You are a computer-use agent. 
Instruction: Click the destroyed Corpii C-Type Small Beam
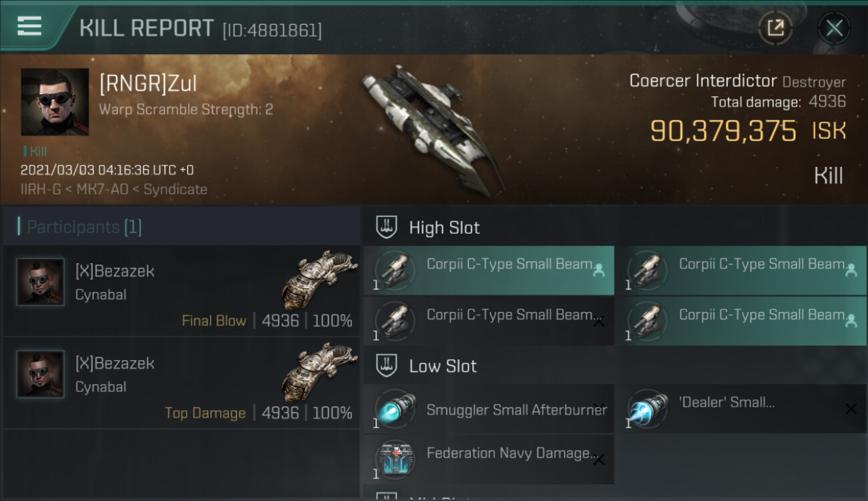(489, 321)
